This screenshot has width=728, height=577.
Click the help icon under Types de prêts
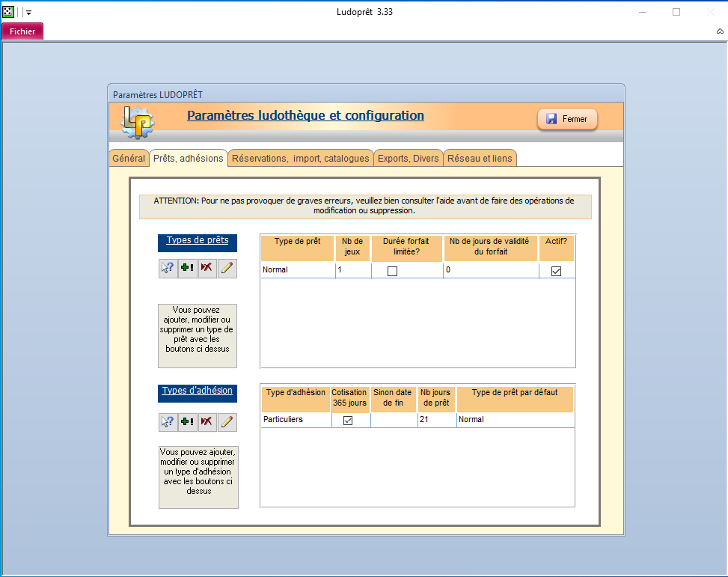pos(168,269)
